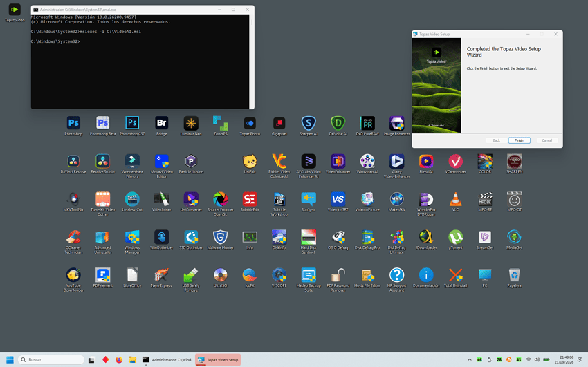The image size is (588, 367).
Task: Open the HP Support Assistant icon
Action: click(x=397, y=280)
